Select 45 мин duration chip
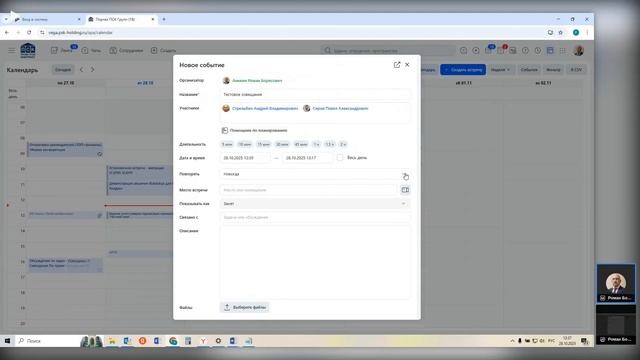This screenshot has width=640, height=360. (x=301, y=144)
